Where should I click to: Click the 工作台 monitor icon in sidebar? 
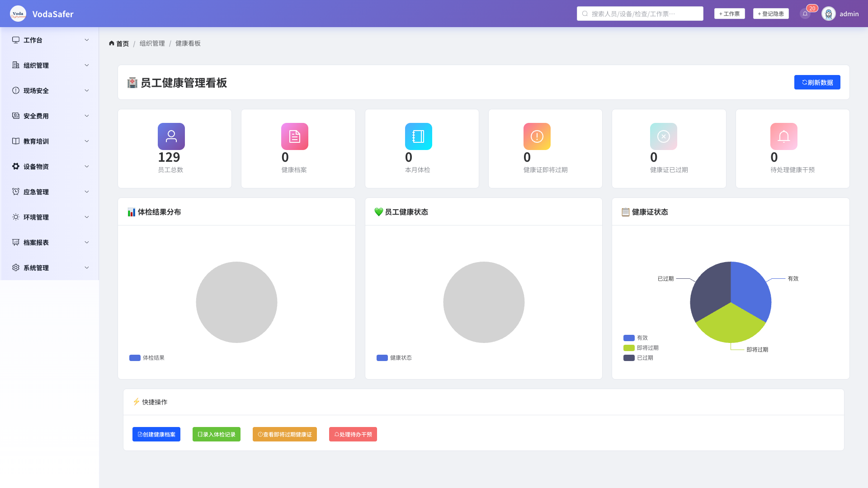pyautogui.click(x=16, y=40)
